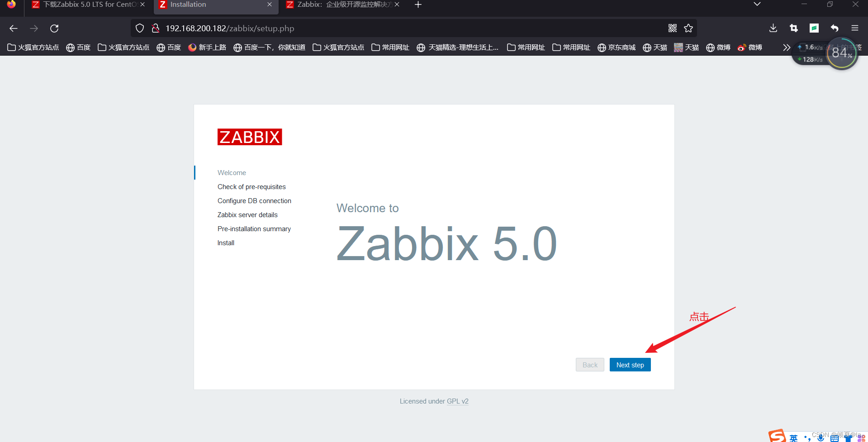Go back to previous page
868x442 pixels.
tap(14, 28)
